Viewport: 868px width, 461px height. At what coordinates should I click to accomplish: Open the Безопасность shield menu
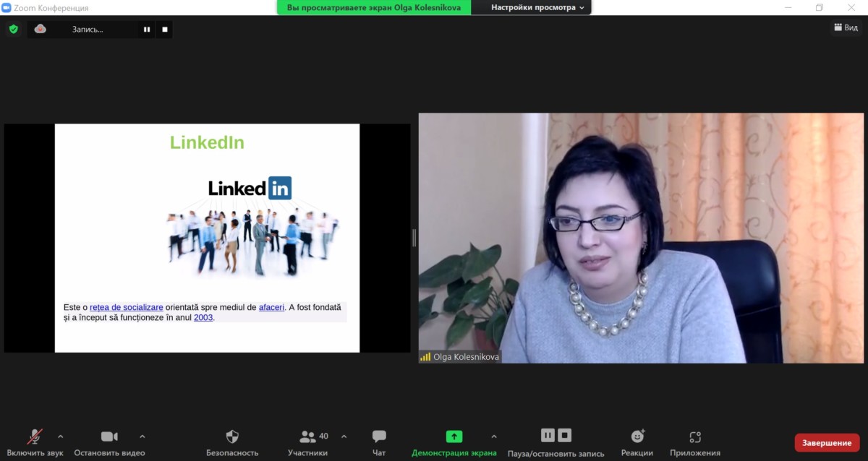(232, 436)
